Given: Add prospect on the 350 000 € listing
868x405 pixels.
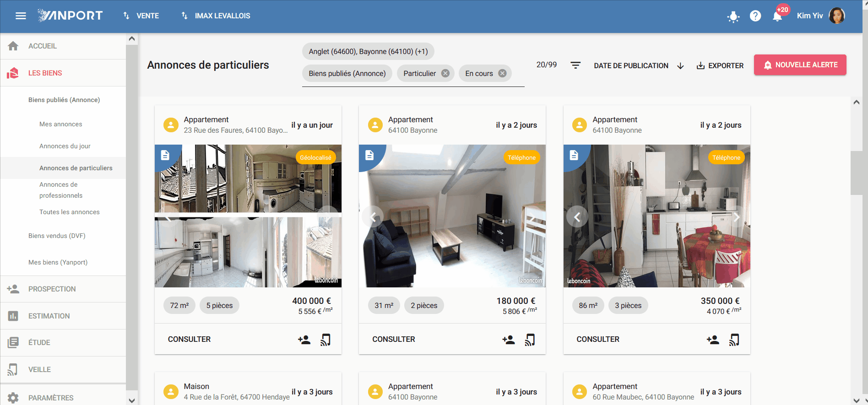Looking at the screenshot, I should coord(713,340).
